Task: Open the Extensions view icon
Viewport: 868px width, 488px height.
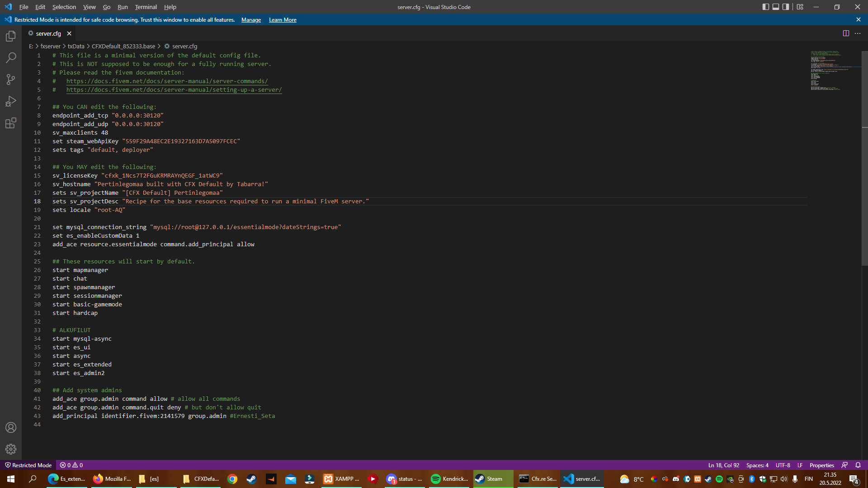Action: [11, 123]
